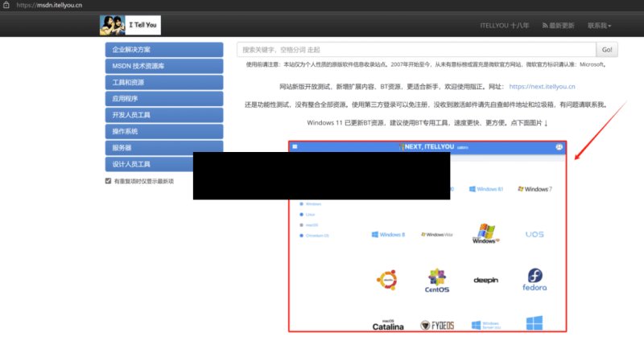Click the Go! search button

[607, 50]
